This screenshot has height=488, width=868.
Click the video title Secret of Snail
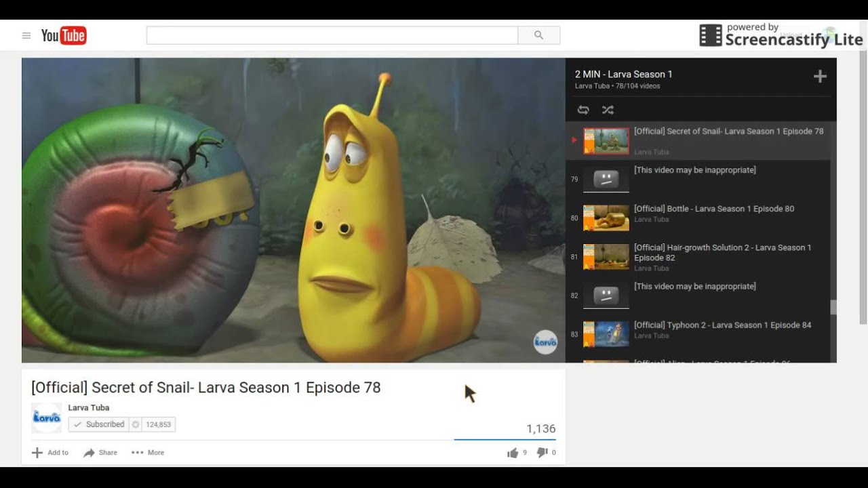click(x=206, y=388)
